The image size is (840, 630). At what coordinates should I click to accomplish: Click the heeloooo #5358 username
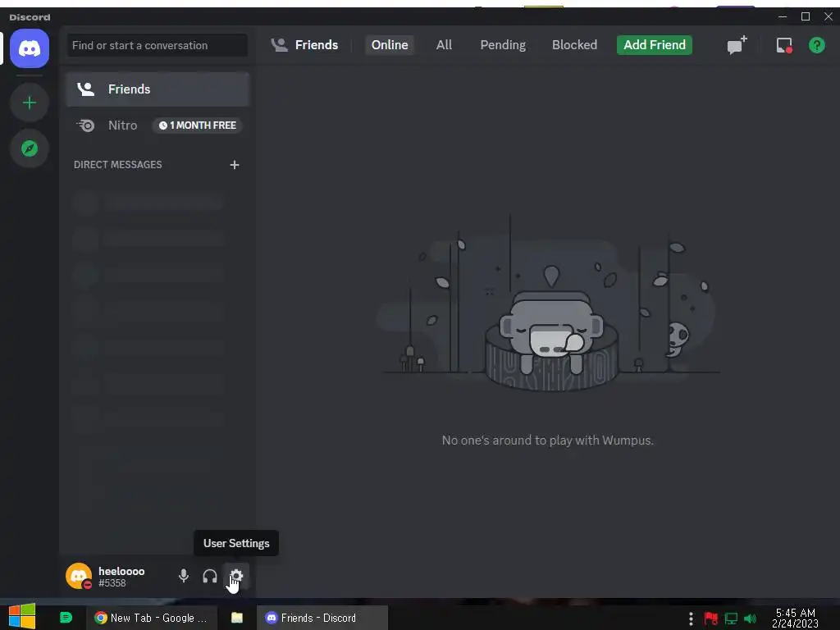point(121,577)
